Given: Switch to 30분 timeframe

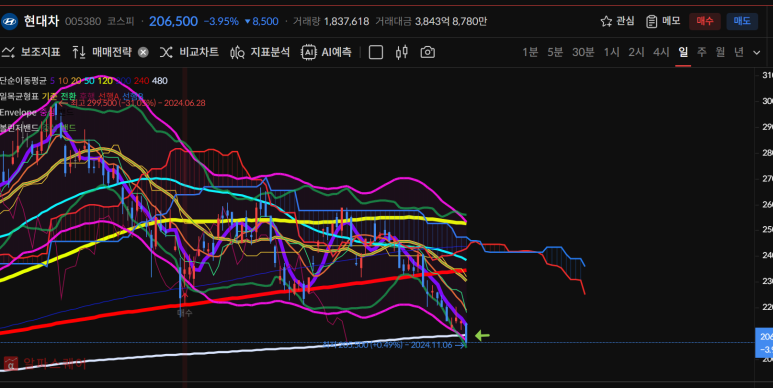Looking at the screenshot, I should (x=583, y=52).
